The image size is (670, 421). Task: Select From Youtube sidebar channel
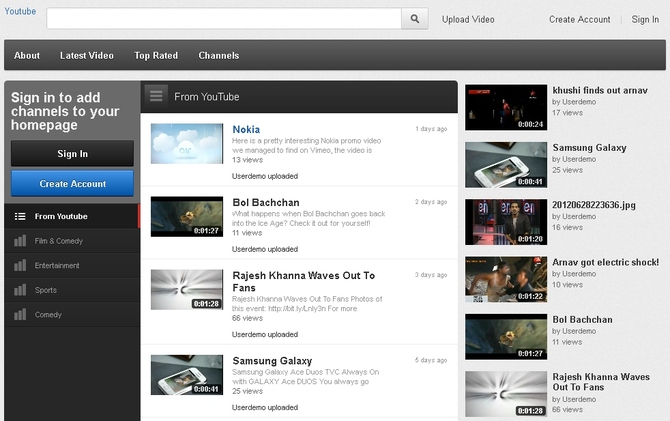tap(72, 216)
